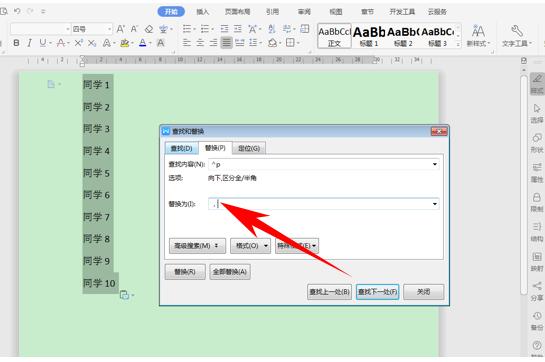Open the 形状 panel in right sidebar
This screenshot has width=545, height=362.
click(537, 143)
